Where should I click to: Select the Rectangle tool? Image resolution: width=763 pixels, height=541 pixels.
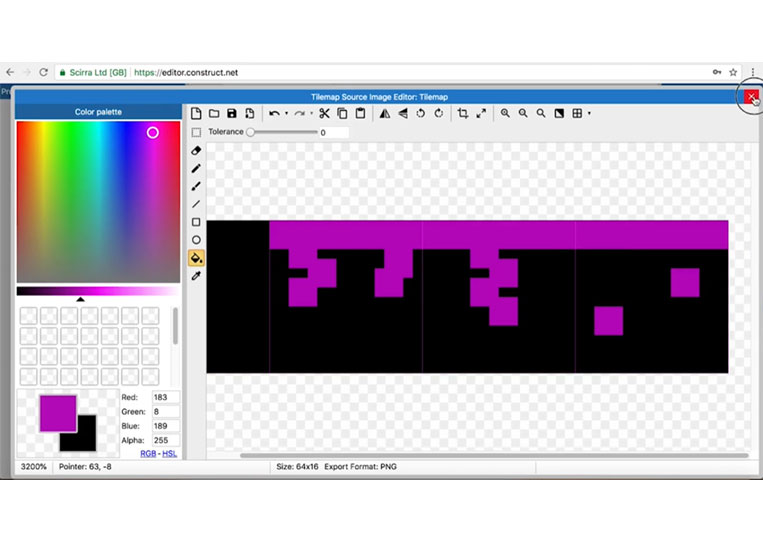[196, 222]
